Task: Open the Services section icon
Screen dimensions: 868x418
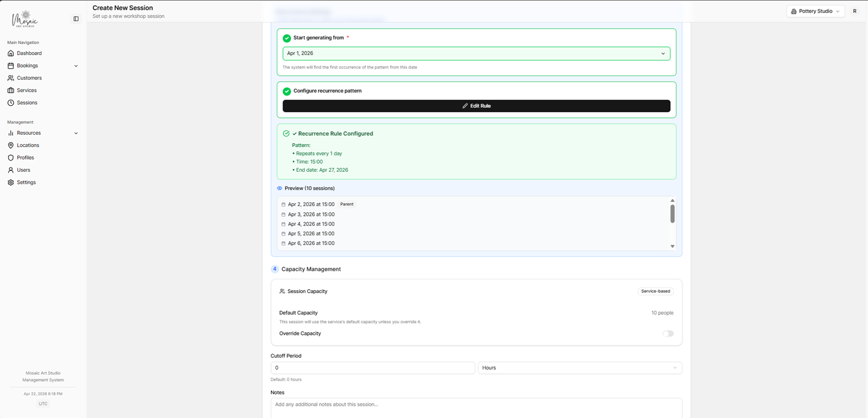Action: [11, 90]
